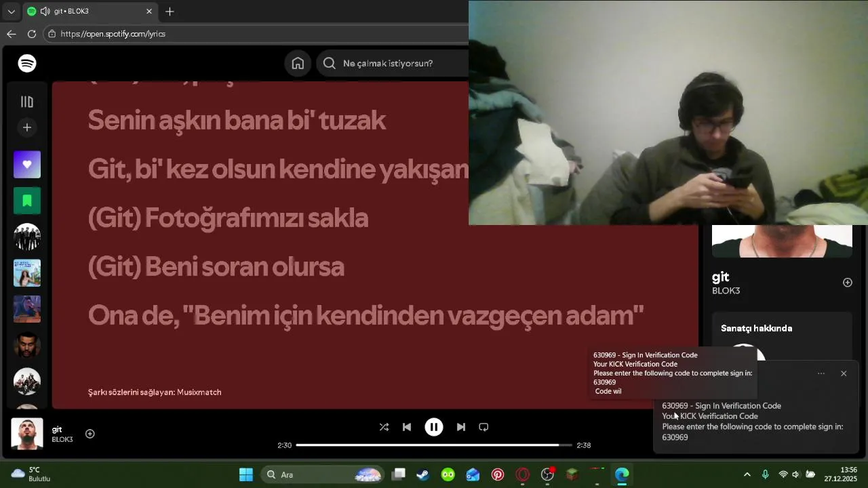The height and width of the screenshot is (488, 868).
Task: Open the black-and-white band artist thumbnail in library
Action: (27, 237)
